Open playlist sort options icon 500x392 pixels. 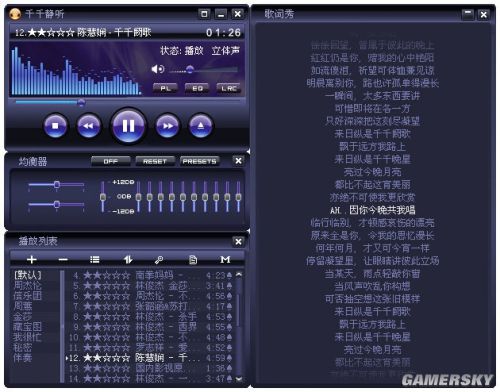128,259
